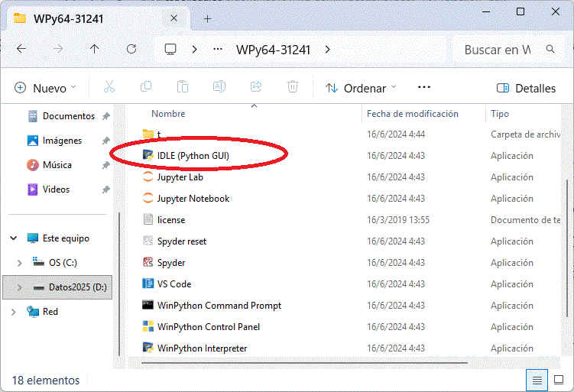Switch to large thumbnails view icon
This screenshot has height=392, width=574.
(x=559, y=381)
